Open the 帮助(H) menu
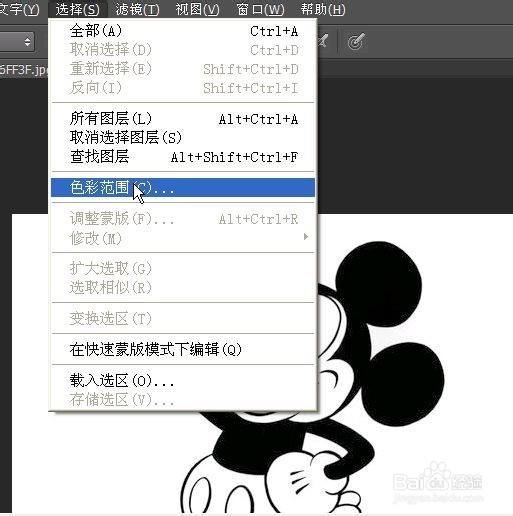 (x=323, y=9)
